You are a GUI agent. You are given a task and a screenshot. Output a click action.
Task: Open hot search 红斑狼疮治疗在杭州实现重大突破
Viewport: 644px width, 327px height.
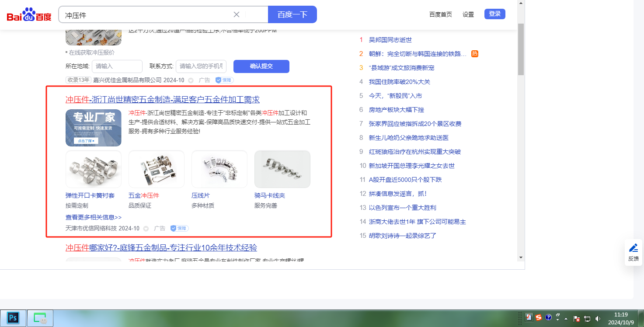point(415,152)
